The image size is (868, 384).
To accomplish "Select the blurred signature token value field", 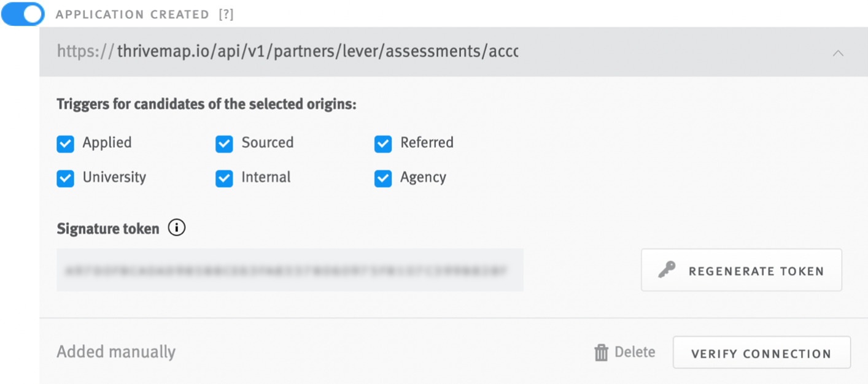I will tap(290, 270).
